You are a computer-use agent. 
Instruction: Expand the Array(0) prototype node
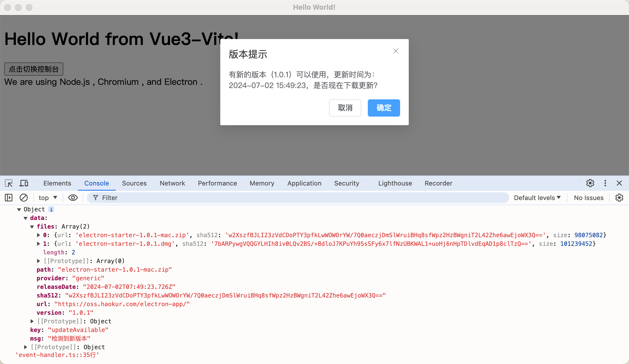click(x=39, y=261)
